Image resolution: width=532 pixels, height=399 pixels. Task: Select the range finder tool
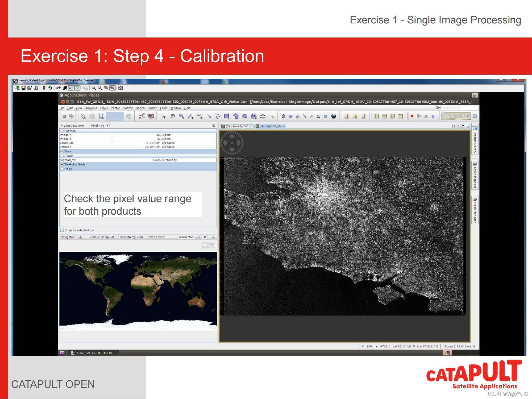pos(263,116)
